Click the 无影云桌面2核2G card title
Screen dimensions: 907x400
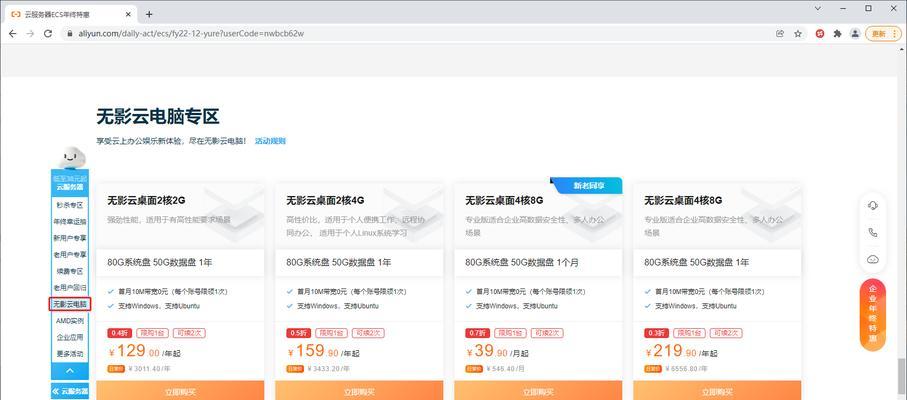tap(146, 201)
